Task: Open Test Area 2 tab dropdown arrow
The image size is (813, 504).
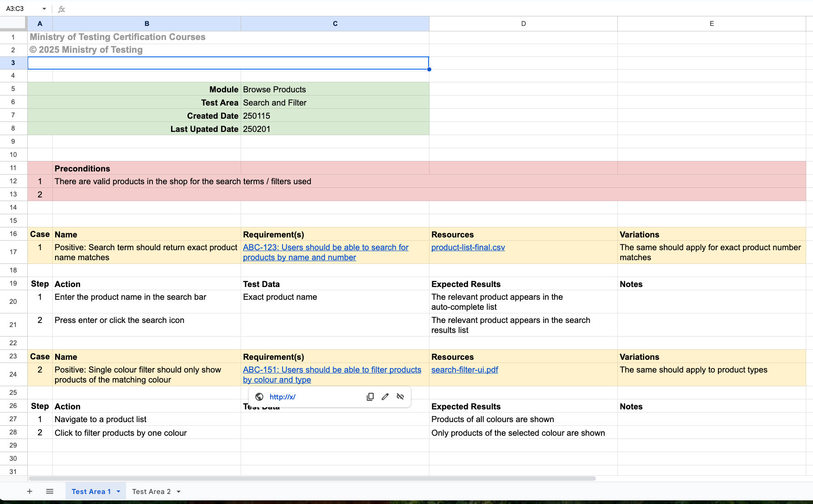Action: point(178,491)
